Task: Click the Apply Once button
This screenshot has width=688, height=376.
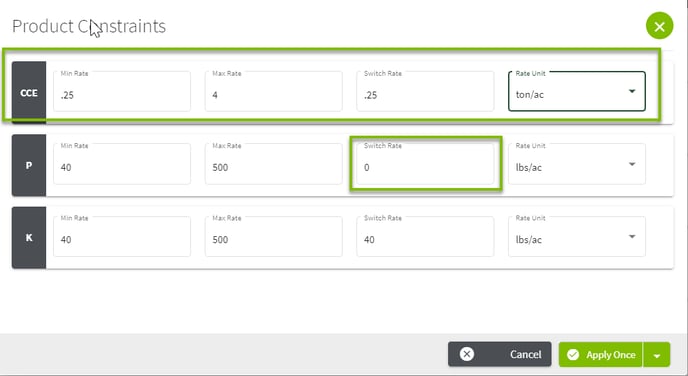Action: point(601,354)
